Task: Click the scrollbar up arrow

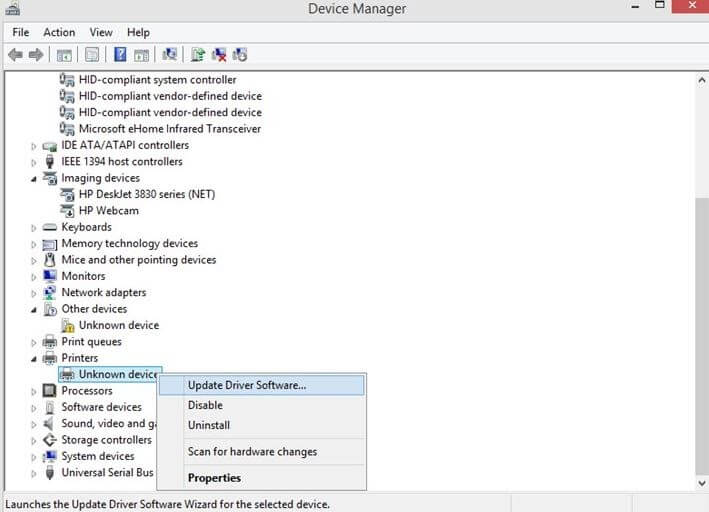Action: click(x=701, y=81)
